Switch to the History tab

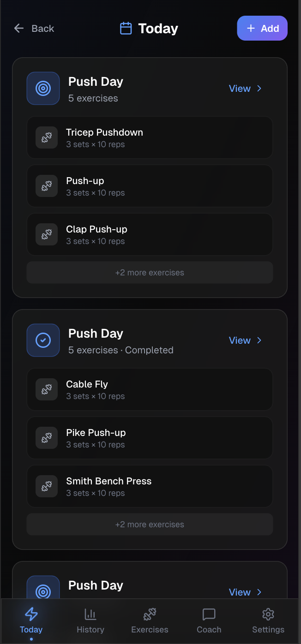pyautogui.click(x=90, y=620)
